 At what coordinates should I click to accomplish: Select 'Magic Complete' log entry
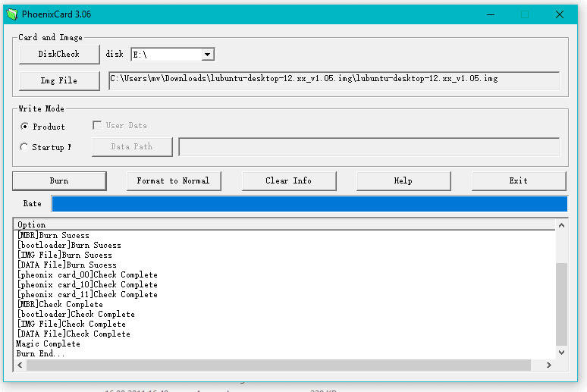[48, 343]
